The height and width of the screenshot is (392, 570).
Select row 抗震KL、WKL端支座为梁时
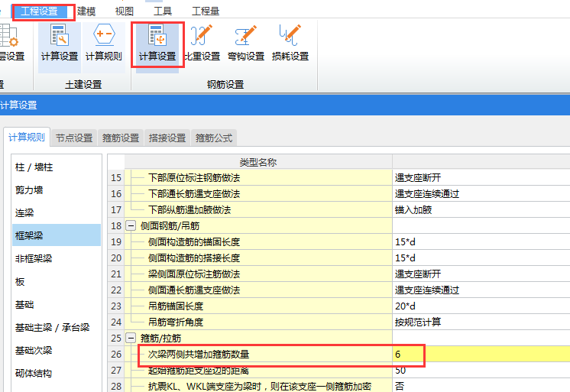click(258, 385)
